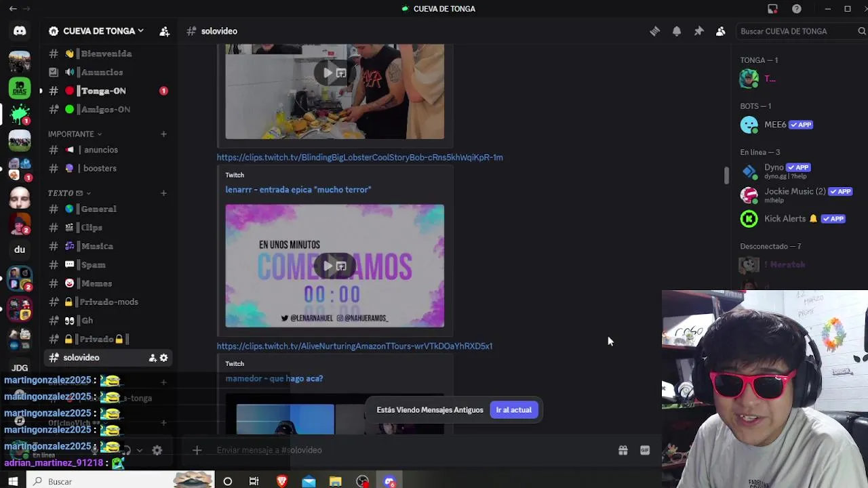868x488 pixels.
Task: Toggle the member list visibility icon
Action: pos(721,31)
